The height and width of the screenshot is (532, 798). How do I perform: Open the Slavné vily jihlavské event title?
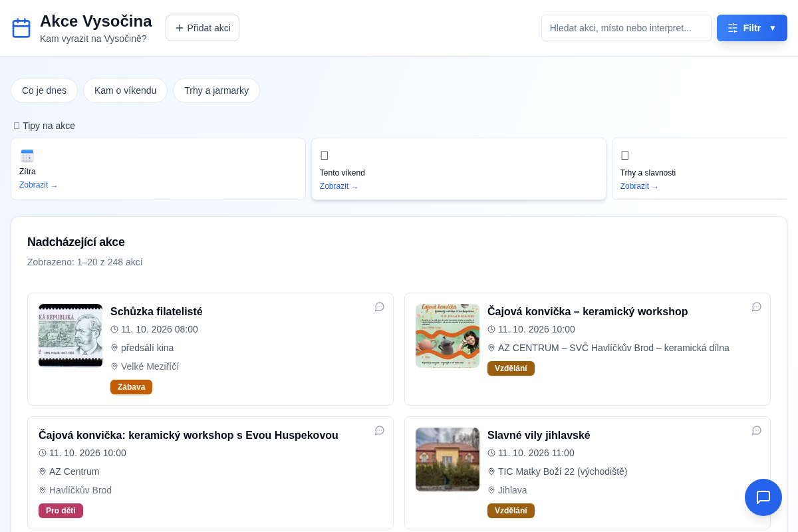[x=539, y=435]
